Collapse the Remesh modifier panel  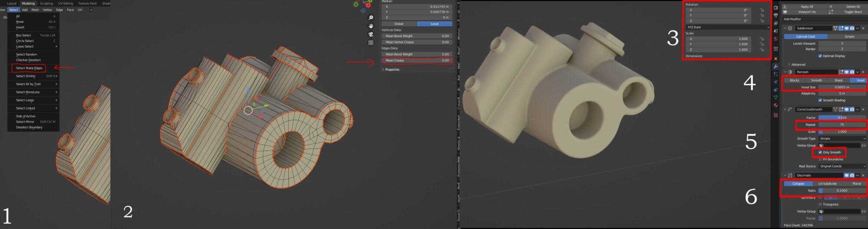[785, 72]
